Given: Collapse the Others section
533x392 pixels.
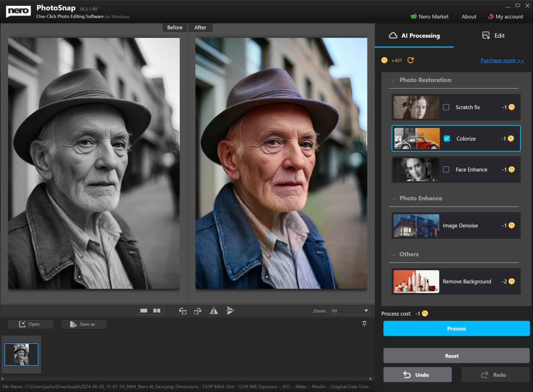Looking at the screenshot, I should pyautogui.click(x=393, y=254).
